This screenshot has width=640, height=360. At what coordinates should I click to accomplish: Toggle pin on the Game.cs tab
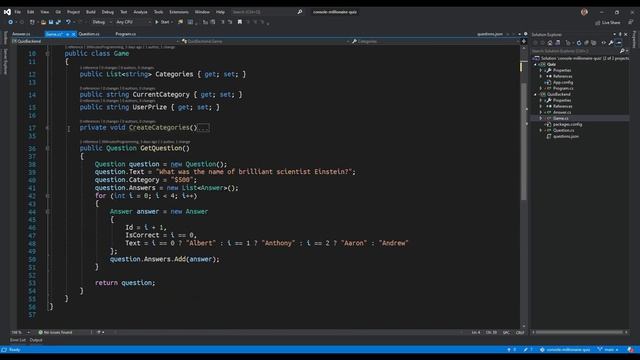pos(67,34)
